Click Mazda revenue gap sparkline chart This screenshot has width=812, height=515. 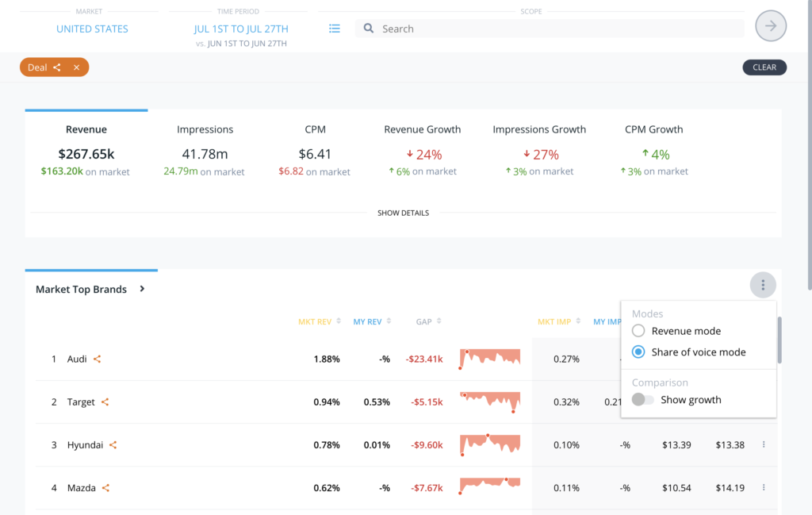coord(489,486)
